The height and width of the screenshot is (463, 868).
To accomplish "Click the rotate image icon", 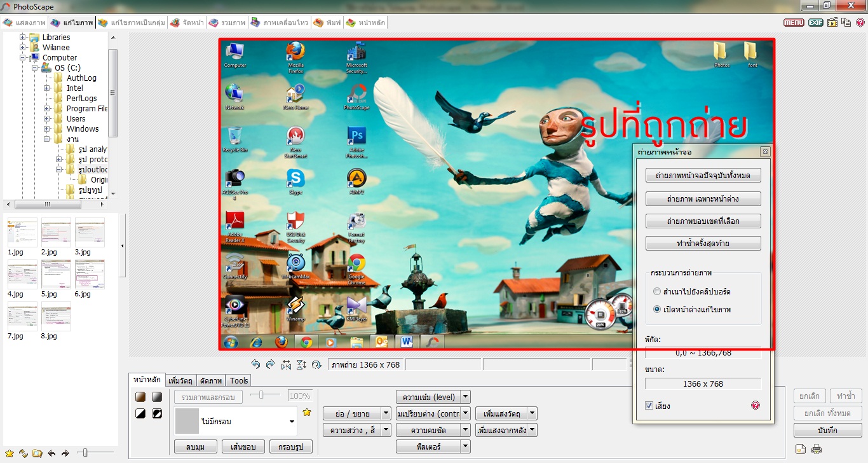I will coord(316,364).
